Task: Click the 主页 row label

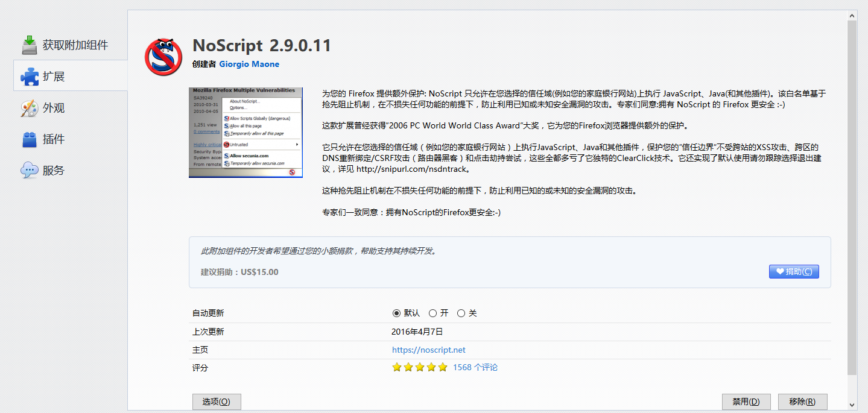Action: pyautogui.click(x=200, y=350)
